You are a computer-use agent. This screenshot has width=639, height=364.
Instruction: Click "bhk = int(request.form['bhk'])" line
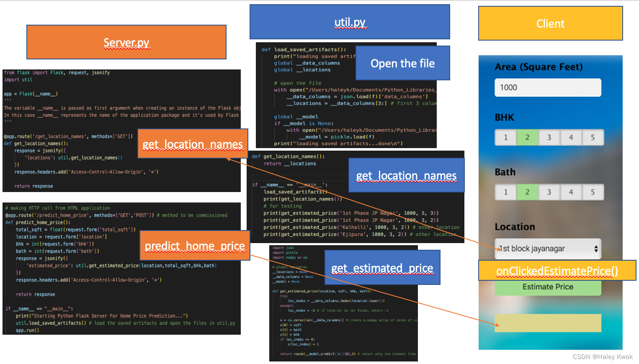click(x=55, y=244)
